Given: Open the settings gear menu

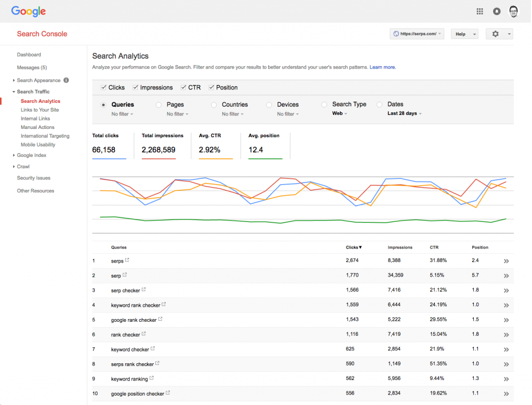Looking at the screenshot, I should (495, 33).
